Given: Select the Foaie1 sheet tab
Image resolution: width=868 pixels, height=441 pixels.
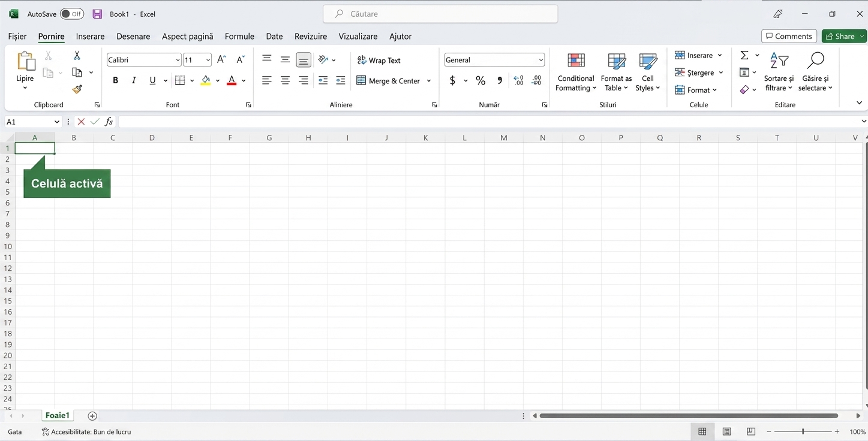Looking at the screenshot, I should click(58, 415).
